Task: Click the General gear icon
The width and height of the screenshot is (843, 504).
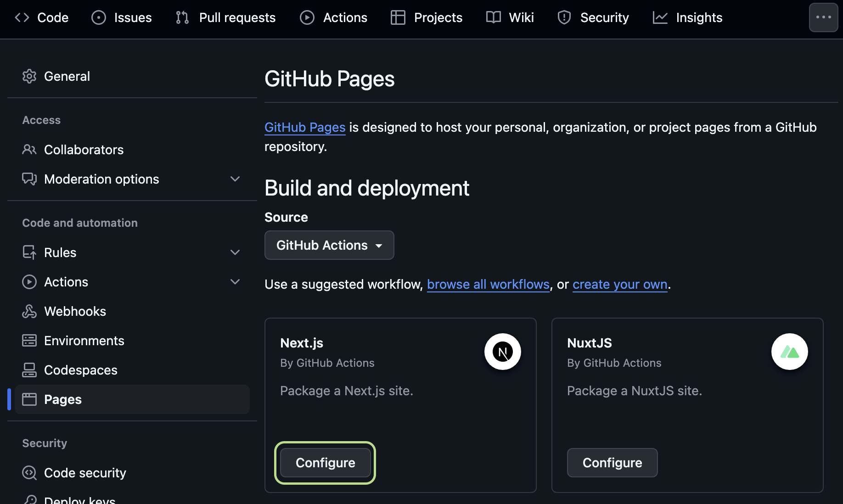Action: coord(29,76)
